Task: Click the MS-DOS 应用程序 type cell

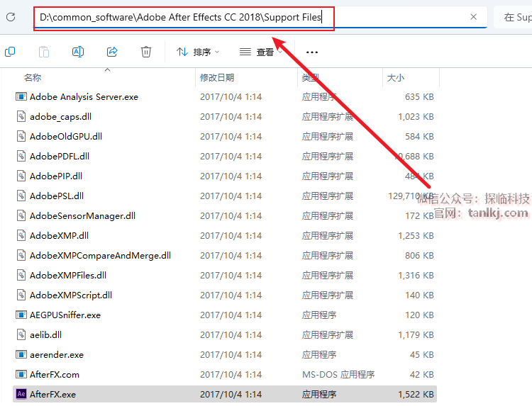Action: [338, 375]
